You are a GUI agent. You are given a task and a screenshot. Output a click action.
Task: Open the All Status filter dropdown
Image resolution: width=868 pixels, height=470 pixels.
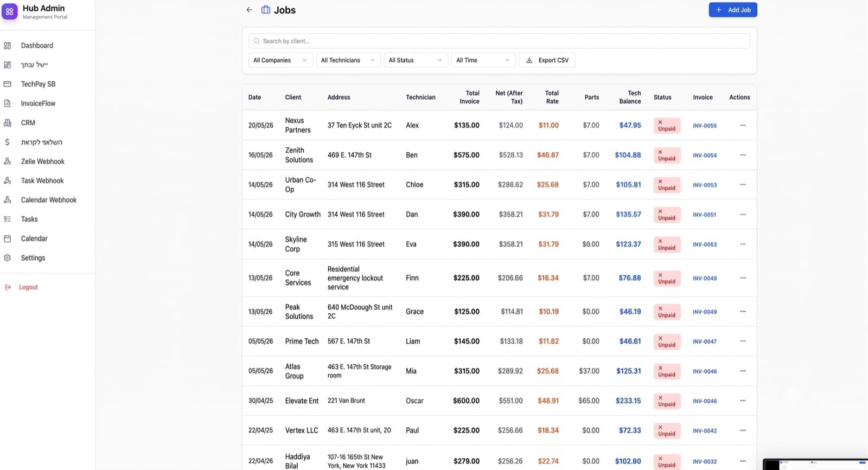click(416, 60)
